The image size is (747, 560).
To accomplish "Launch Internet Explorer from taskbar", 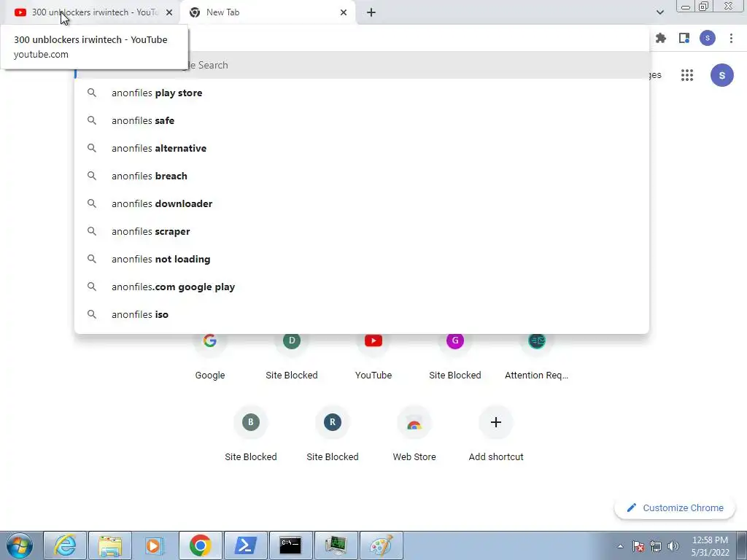I will coord(65,545).
